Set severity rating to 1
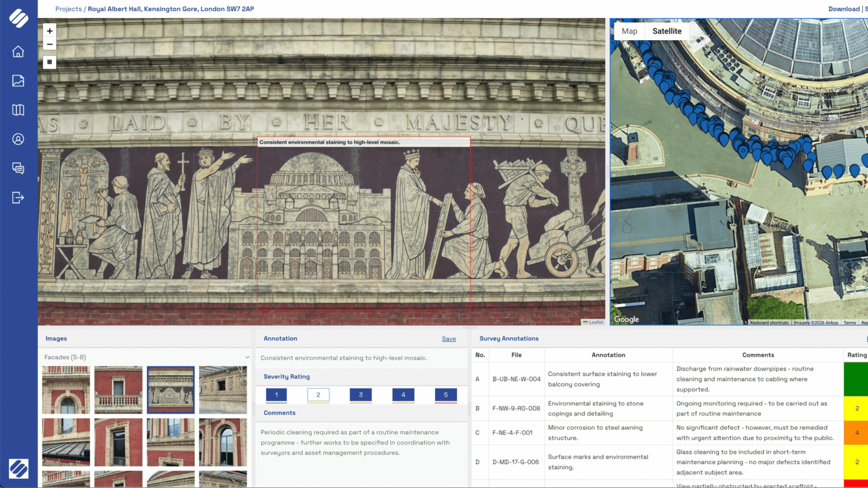The image size is (868, 488). [276, 395]
